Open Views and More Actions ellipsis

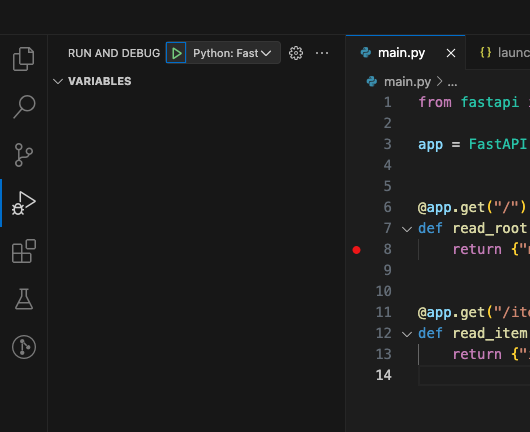[322, 53]
